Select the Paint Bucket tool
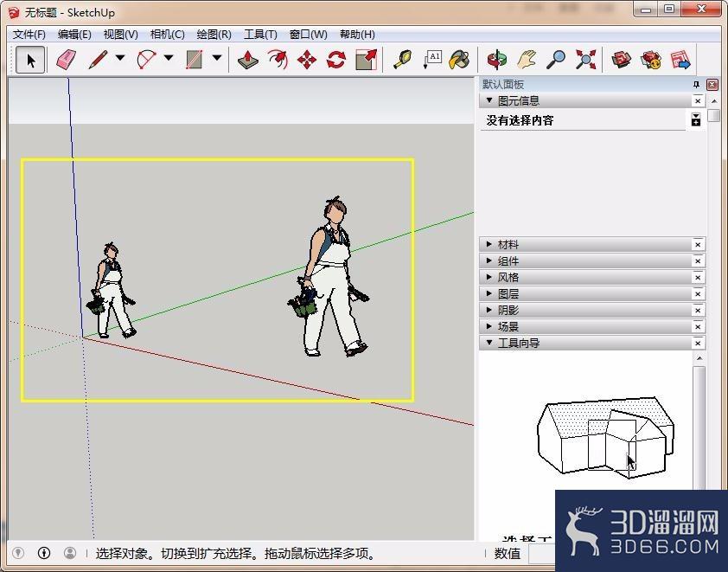This screenshot has height=572, width=728. coord(460,60)
